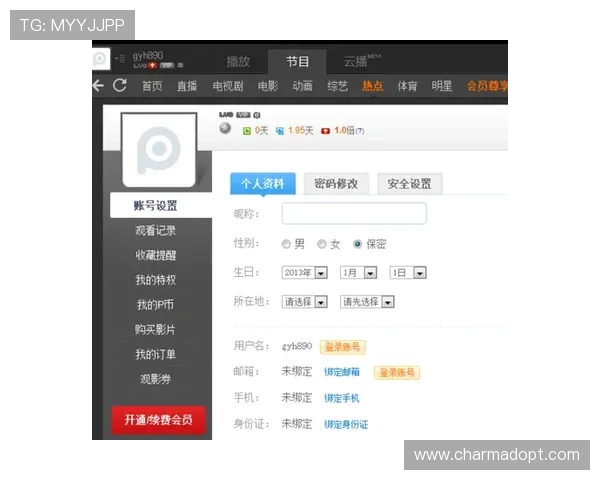This screenshot has width=600, height=480.
Task: Go to 首页 in navigation bar
Action: (152, 86)
